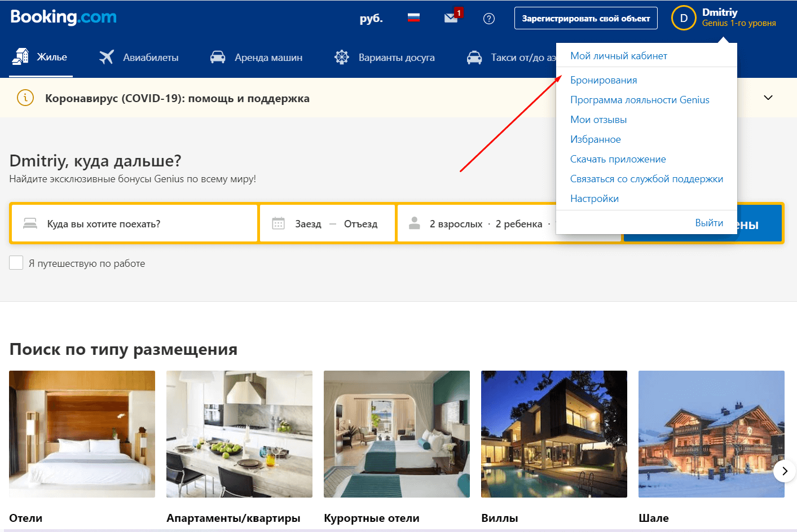Open the mail notifications envelope icon
Screen dimensions: 797x532
[451, 18]
